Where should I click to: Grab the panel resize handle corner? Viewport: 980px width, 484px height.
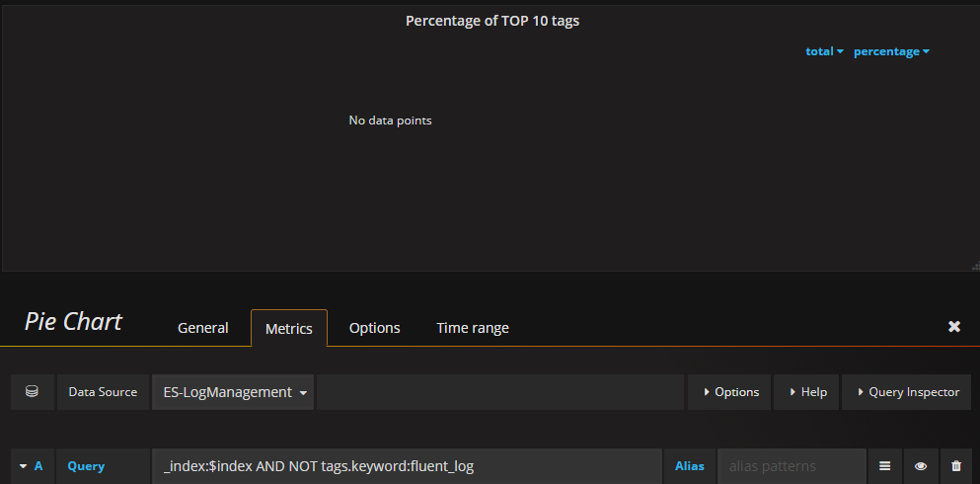(976, 267)
